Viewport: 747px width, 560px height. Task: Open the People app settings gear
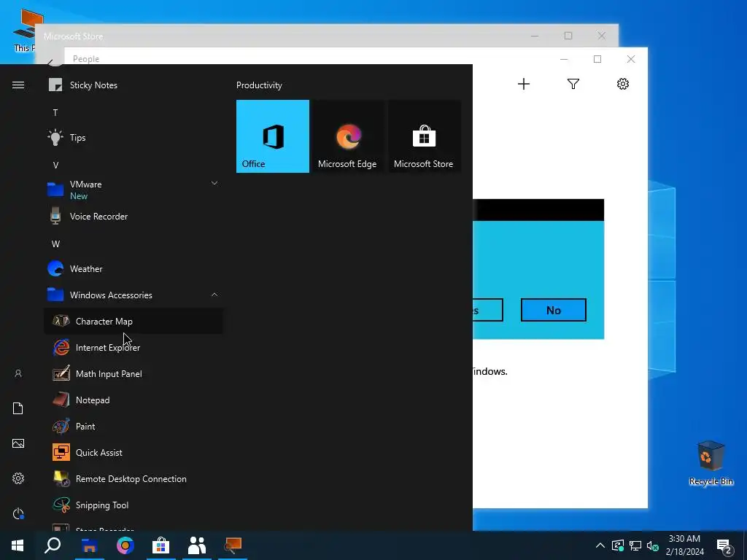point(623,85)
